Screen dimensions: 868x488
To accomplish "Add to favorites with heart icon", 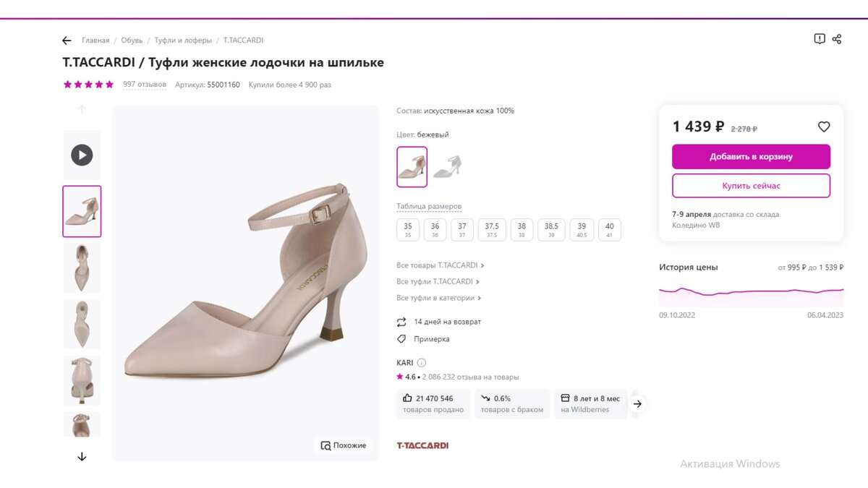I will tap(824, 127).
